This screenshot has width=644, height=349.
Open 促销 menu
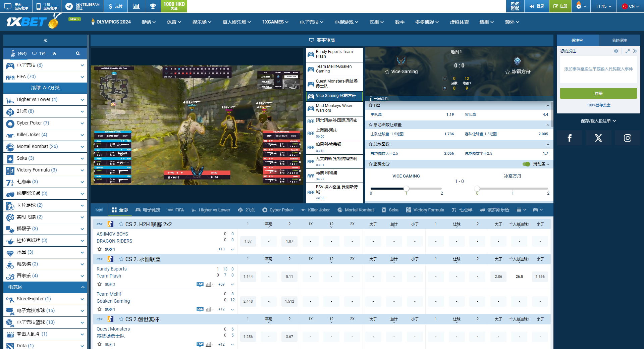click(x=149, y=22)
